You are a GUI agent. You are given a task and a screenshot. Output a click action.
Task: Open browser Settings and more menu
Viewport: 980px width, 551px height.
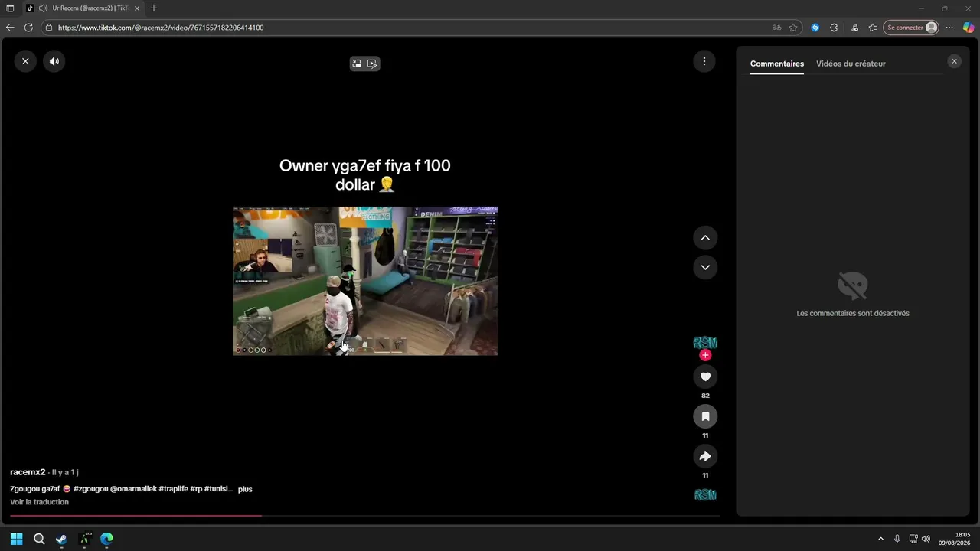click(x=949, y=28)
